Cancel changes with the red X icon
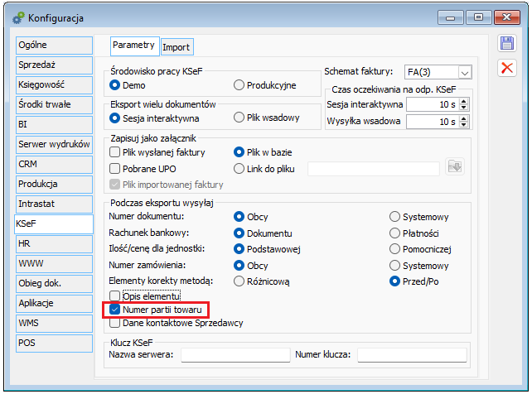 507,68
